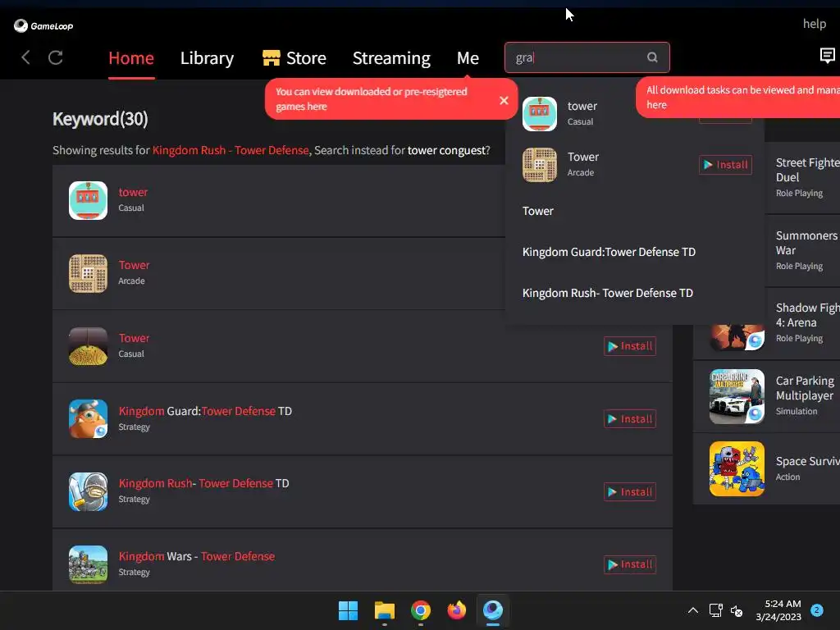Open the Tower Arcade result title
The width and height of the screenshot is (840, 630).
click(134, 265)
